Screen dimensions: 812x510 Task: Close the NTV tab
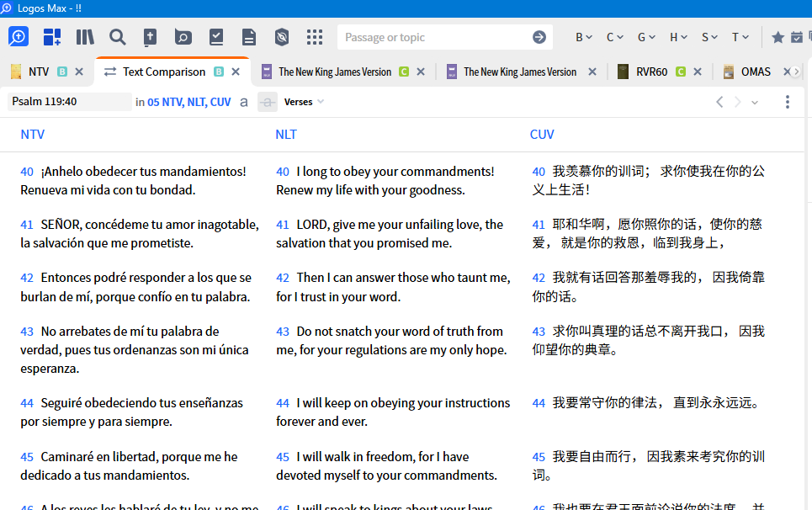79,72
